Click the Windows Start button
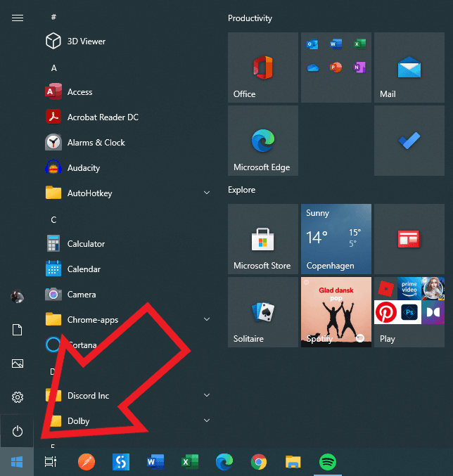The image size is (453, 476). [x=17, y=462]
